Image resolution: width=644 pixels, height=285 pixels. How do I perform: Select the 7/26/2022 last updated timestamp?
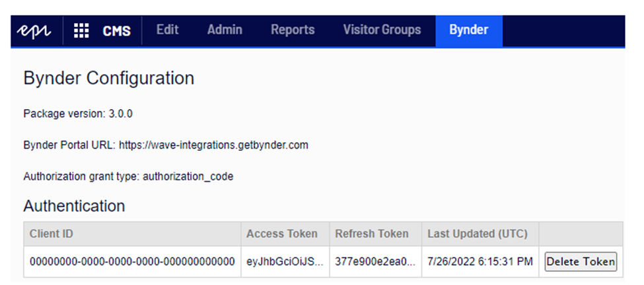[x=480, y=262]
